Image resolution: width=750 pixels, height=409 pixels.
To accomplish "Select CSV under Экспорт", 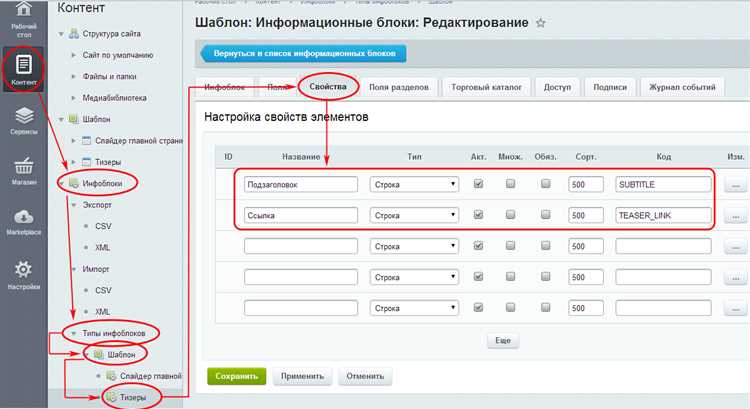I will [103, 226].
